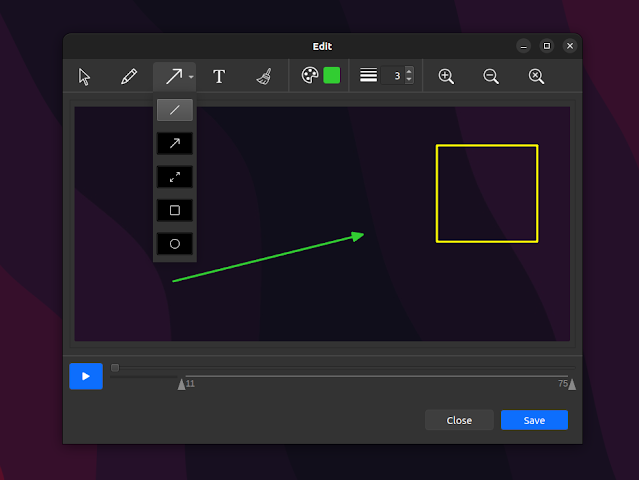Click the Save button
Viewport: 639px width, 480px height.
(x=534, y=420)
